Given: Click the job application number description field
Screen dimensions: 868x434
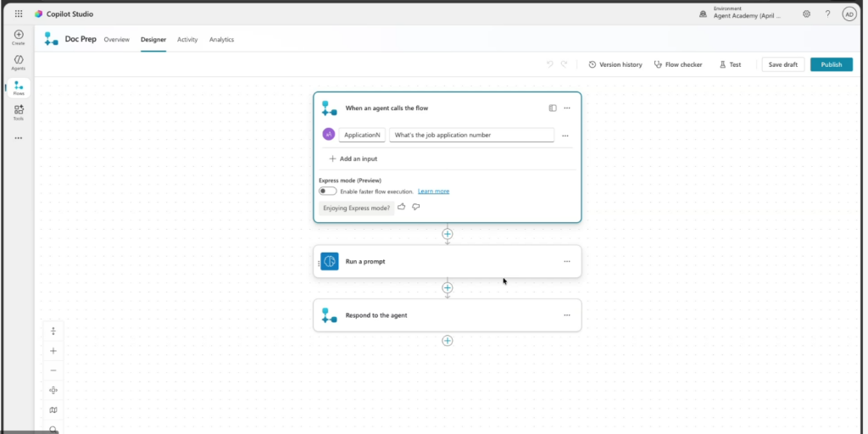Looking at the screenshot, I should point(471,135).
